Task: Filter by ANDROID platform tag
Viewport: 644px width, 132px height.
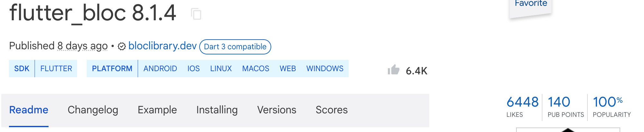Action: pos(160,69)
